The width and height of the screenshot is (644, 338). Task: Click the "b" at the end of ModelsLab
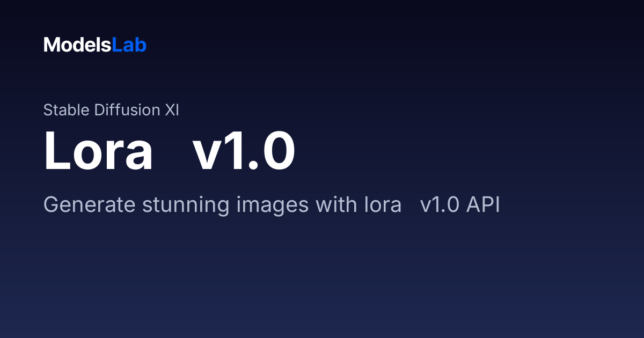141,45
